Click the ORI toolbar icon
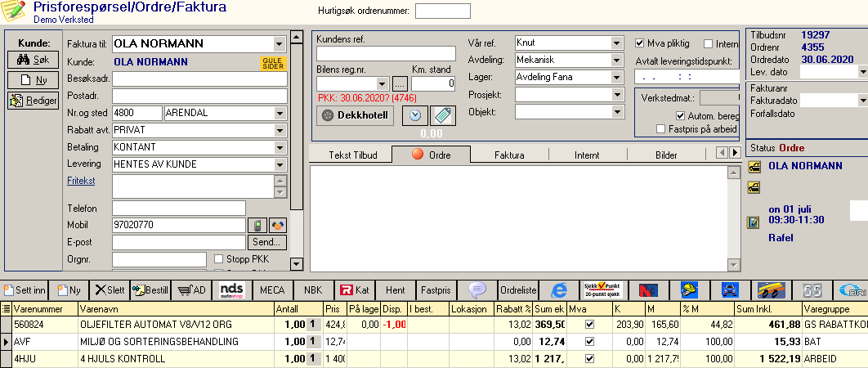 tap(852, 289)
